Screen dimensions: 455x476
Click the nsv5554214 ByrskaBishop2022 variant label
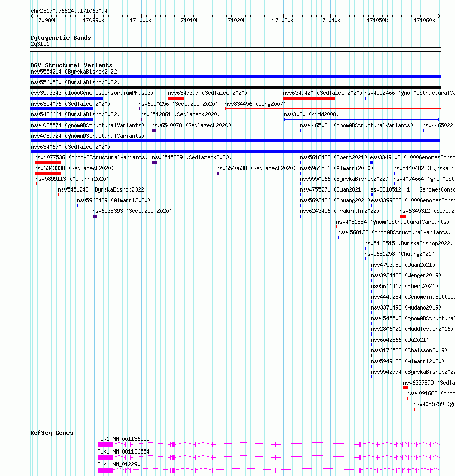(x=75, y=72)
